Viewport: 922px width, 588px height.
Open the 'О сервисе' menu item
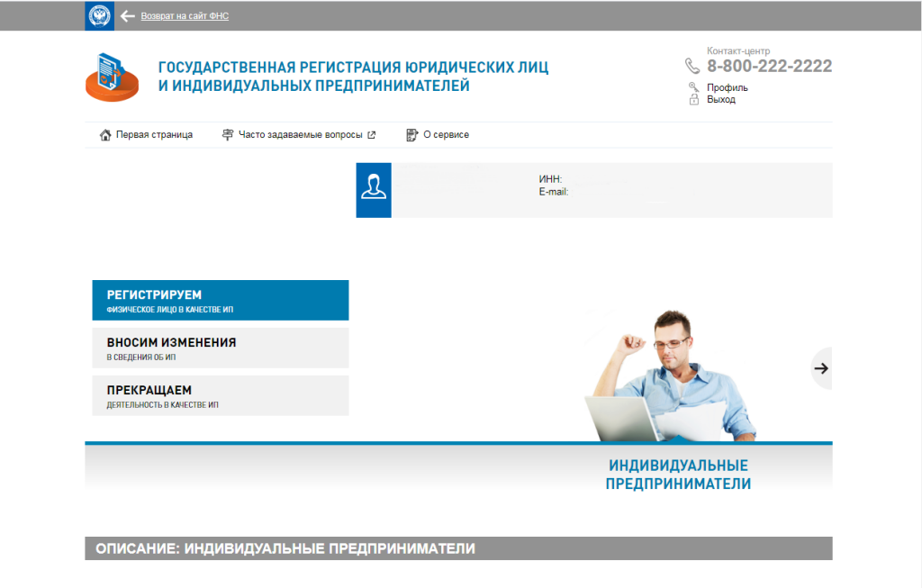[x=446, y=135]
